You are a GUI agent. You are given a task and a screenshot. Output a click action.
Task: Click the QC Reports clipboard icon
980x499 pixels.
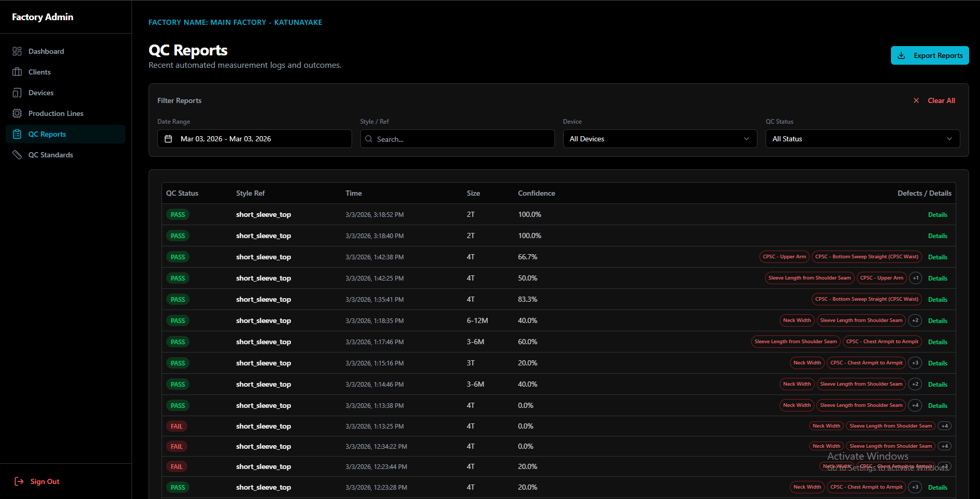[x=17, y=134]
